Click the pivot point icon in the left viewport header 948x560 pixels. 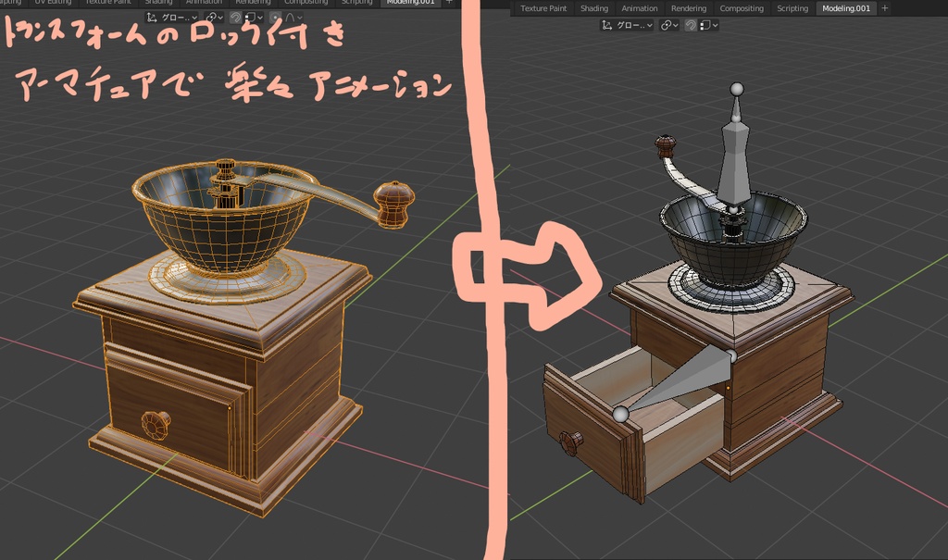(211, 16)
